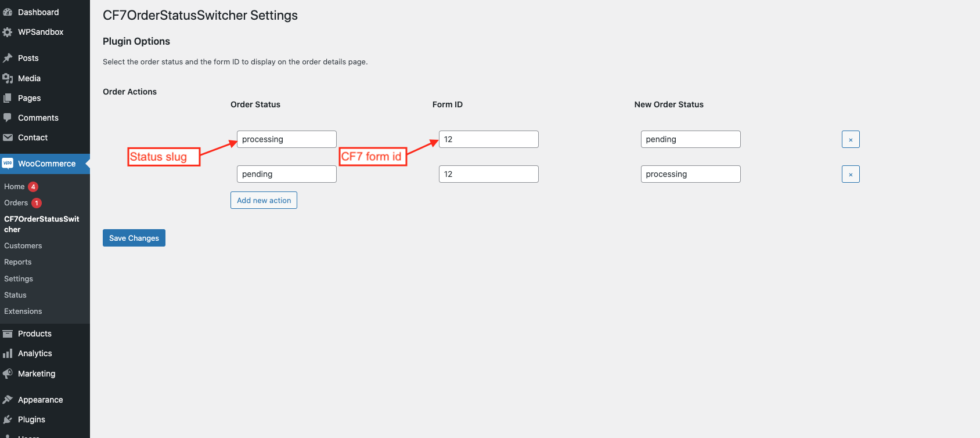Image resolution: width=980 pixels, height=438 pixels.
Task: Focus the Form ID field in first row
Action: 489,139
